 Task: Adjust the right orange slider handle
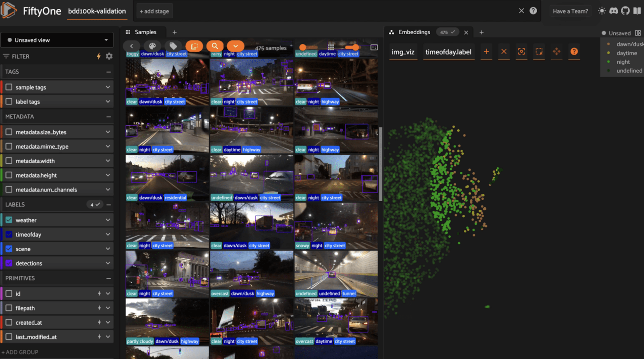tap(355, 47)
